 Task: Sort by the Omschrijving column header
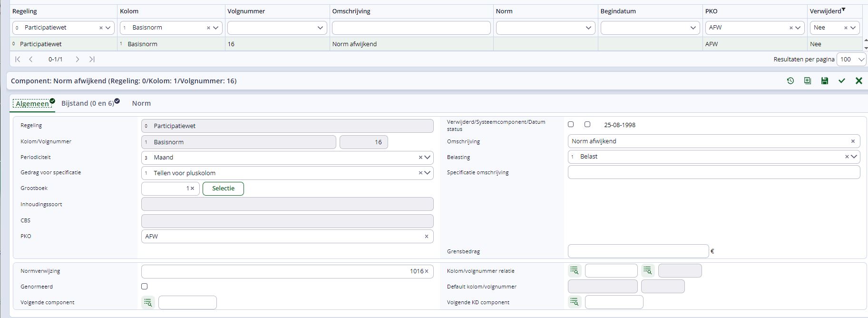point(351,11)
